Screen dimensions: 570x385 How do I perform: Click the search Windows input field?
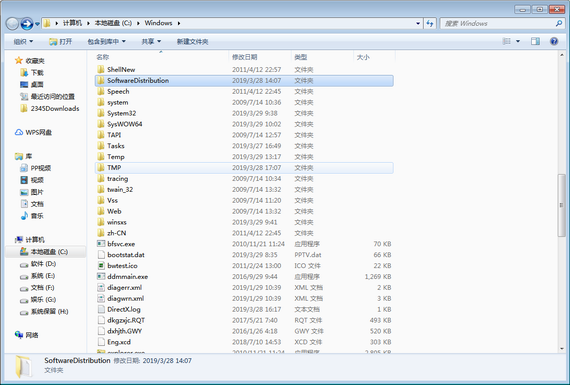pyautogui.click(x=498, y=24)
